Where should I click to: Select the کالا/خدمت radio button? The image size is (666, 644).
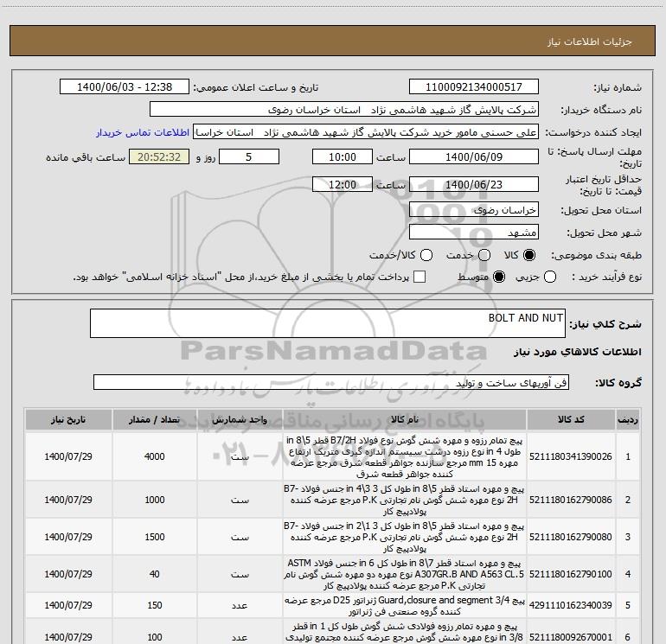[x=426, y=255]
